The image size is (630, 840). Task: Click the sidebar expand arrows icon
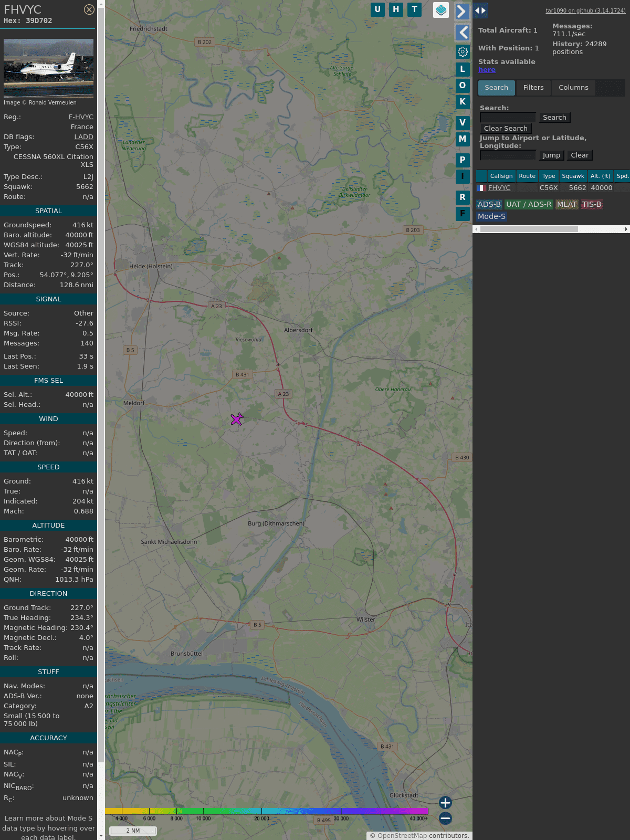(x=480, y=10)
